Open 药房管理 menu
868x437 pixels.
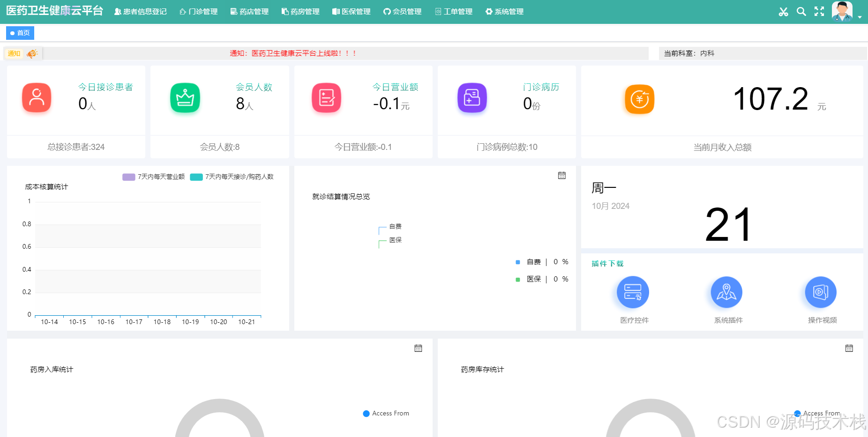300,12
